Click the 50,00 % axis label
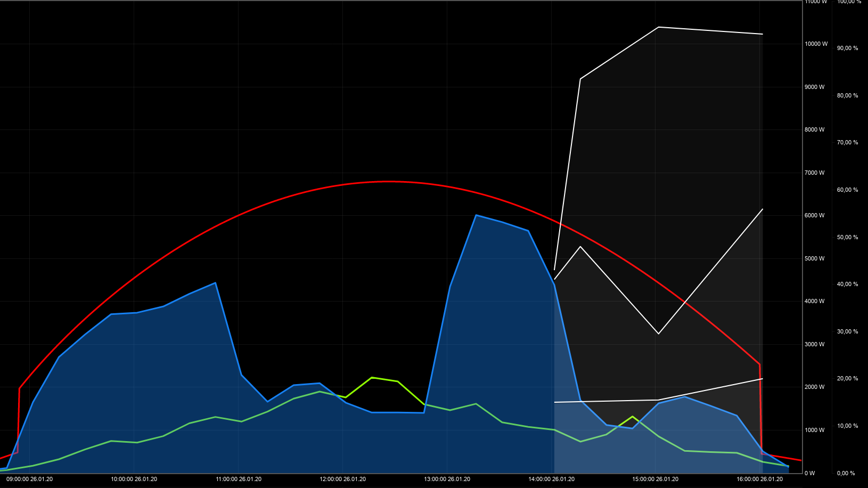This screenshot has width=868, height=488. point(847,237)
